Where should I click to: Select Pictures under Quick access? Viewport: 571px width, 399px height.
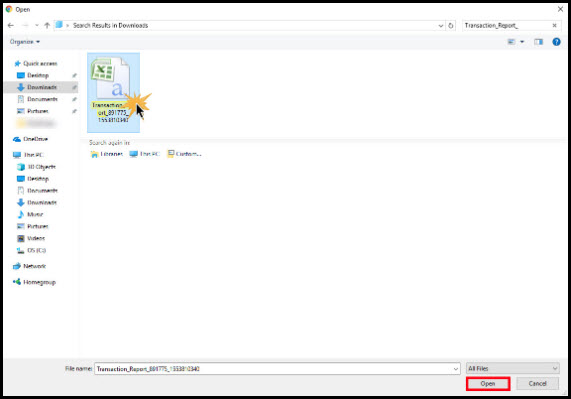click(33, 111)
